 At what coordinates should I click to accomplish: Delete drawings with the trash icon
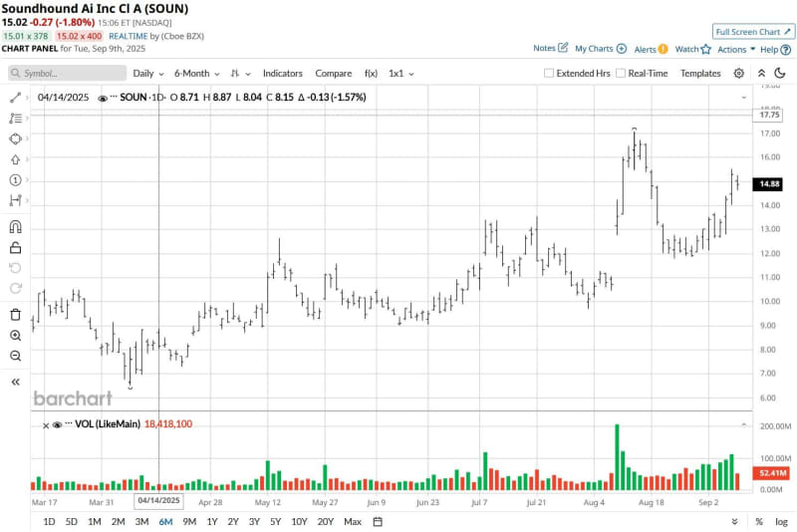(15, 314)
